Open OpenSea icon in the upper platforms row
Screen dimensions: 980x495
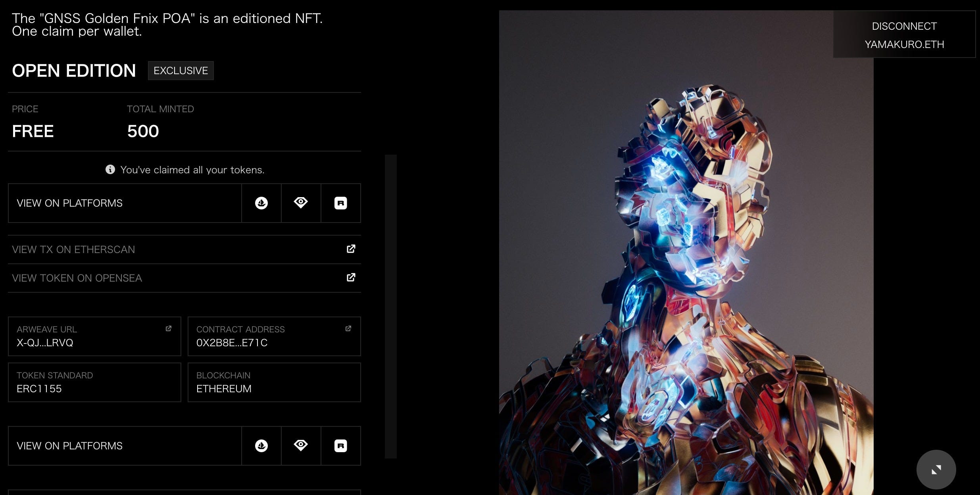pos(261,203)
